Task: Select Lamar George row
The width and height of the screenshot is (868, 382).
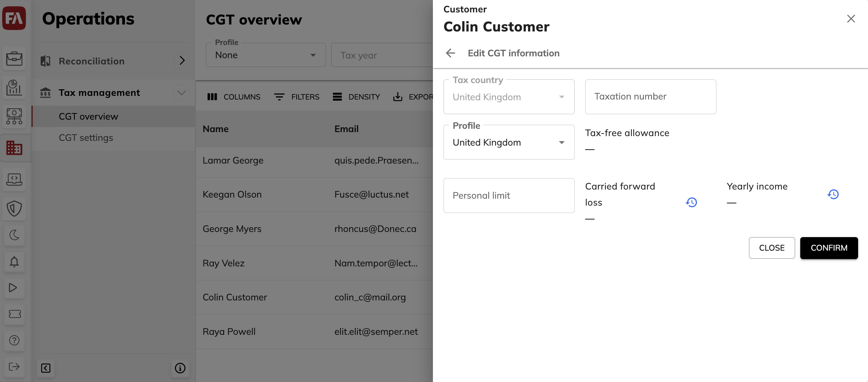Action: pyautogui.click(x=314, y=161)
